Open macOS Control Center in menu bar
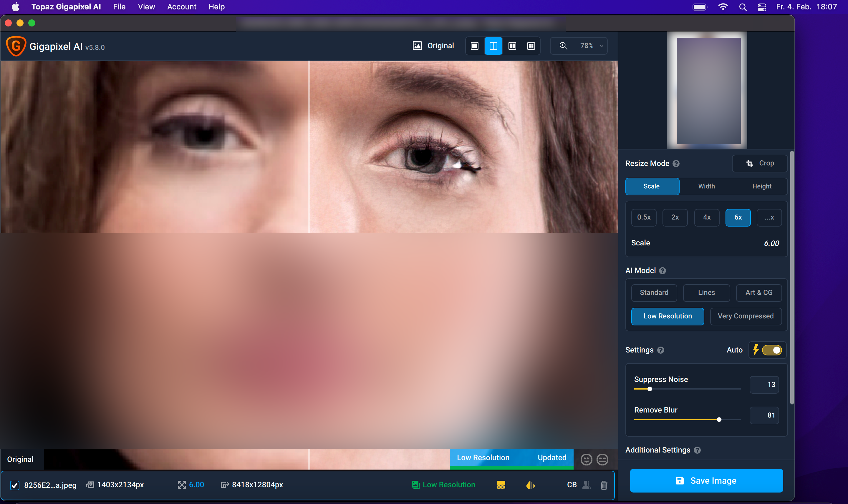This screenshot has height=504, width=848. coord(762,7)
